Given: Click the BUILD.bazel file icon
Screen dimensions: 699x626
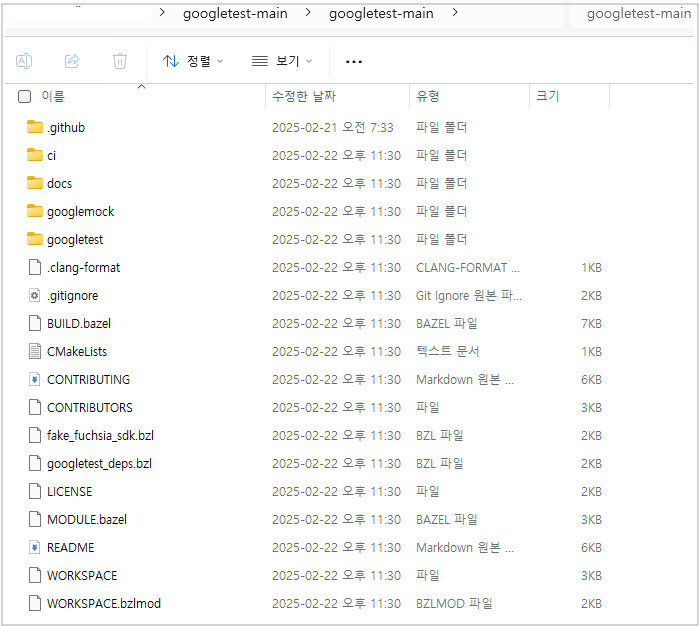Looking at the screenshot, I should (35, 323).
